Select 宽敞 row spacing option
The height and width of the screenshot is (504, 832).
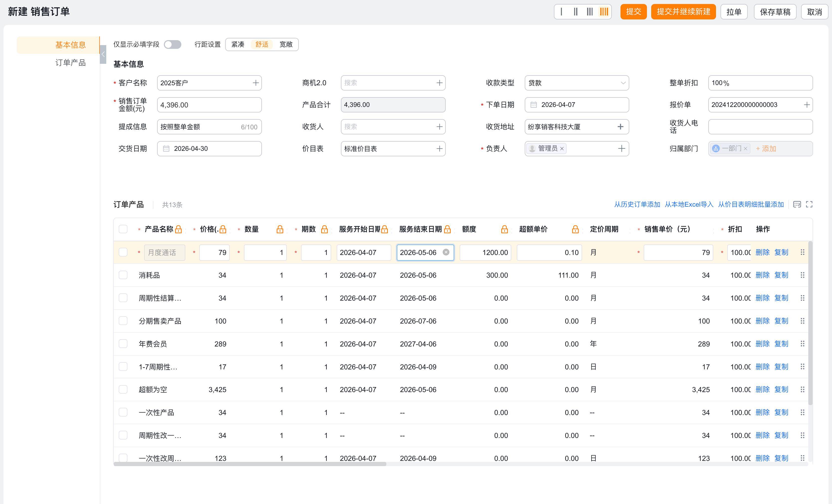(x=286, y=45)
